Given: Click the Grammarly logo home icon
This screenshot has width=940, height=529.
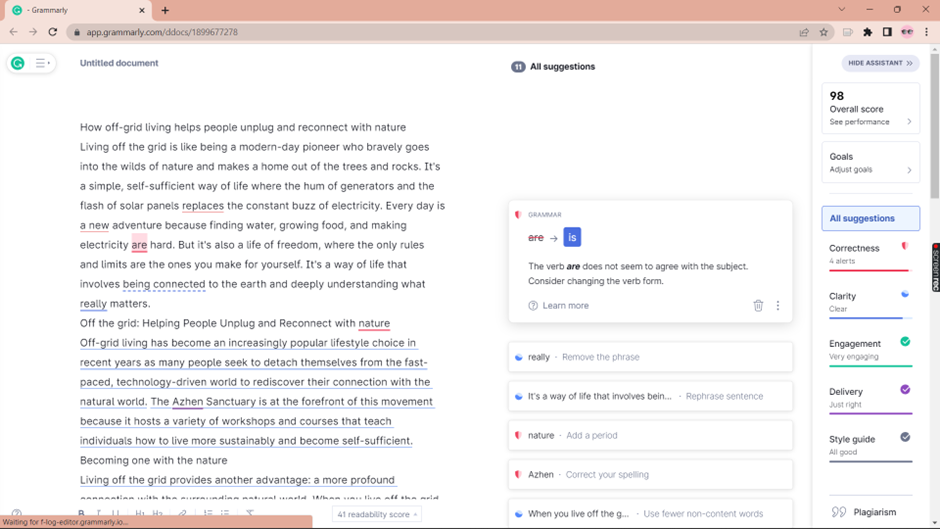Looking at the screenshot, I should pos(18,63).
